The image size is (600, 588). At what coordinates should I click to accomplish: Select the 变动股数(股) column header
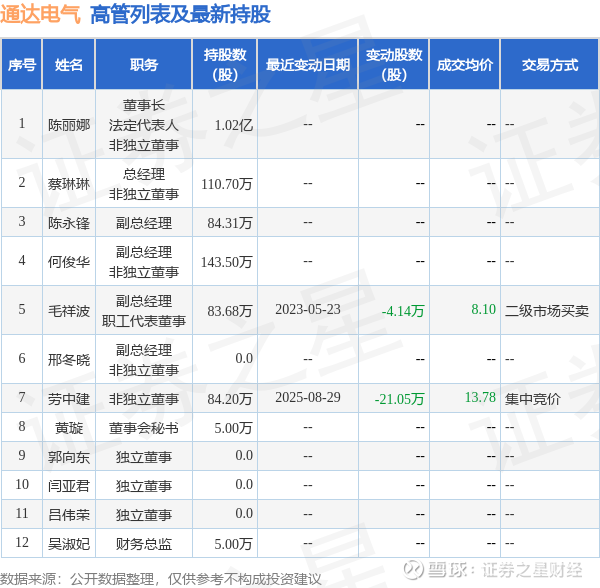394,65
